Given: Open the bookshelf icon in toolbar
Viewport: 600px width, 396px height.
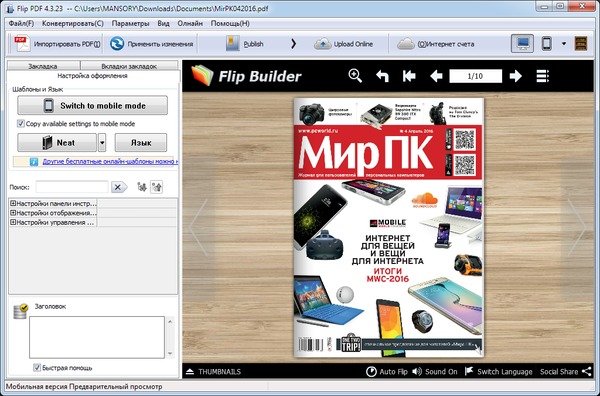Looking at the screenshot, I should tap(581, 44).
